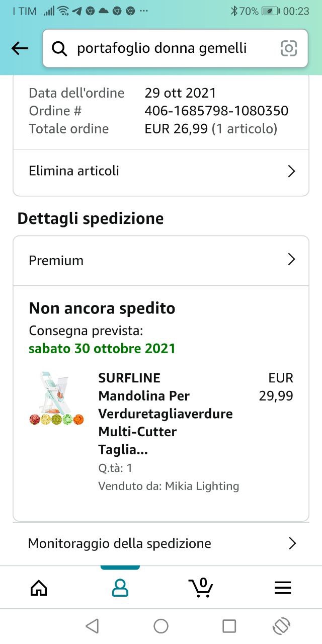
Task: Tap the back arrow icon
Action: click(x=20, y=48)
